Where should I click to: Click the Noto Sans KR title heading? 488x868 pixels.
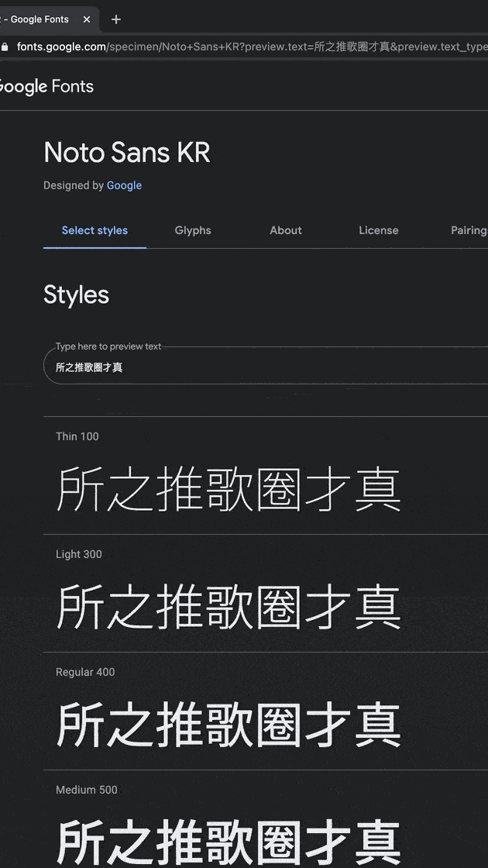(127, 153)
